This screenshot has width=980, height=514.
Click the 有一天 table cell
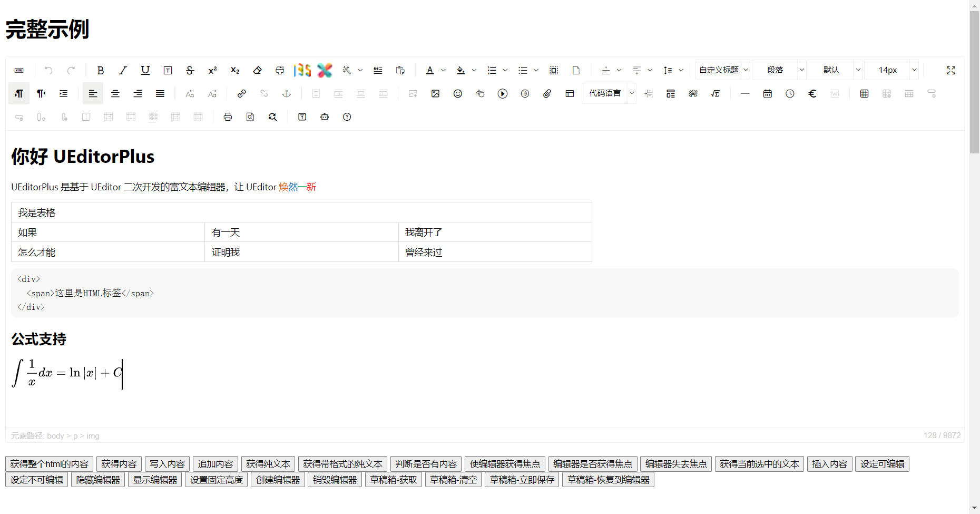301,232
